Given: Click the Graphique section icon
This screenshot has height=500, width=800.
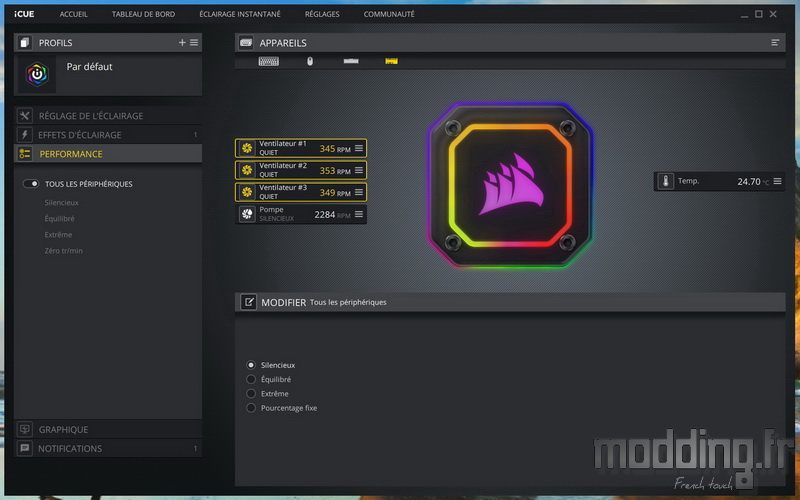Looking at the screenshot, I should click(x=24, y=430).
